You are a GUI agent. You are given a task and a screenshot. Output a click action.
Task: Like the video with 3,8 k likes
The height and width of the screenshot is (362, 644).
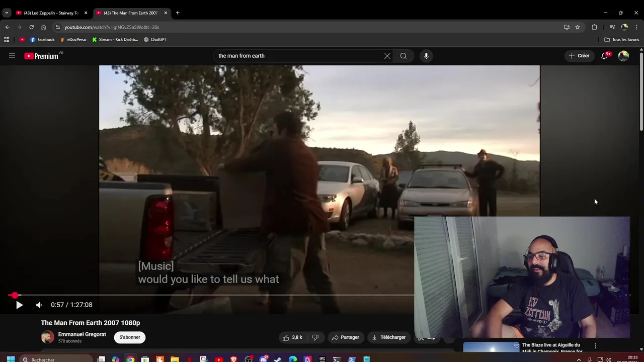(x=292, y=337)
